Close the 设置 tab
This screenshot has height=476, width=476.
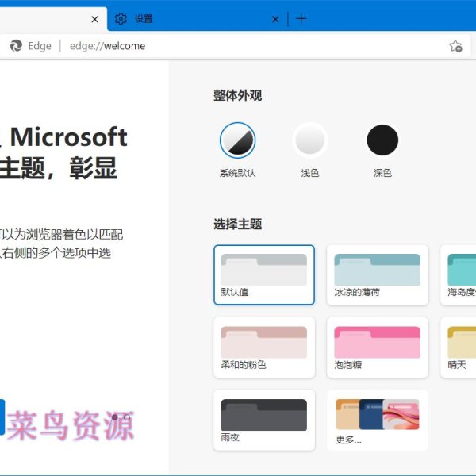coord(275,19)
